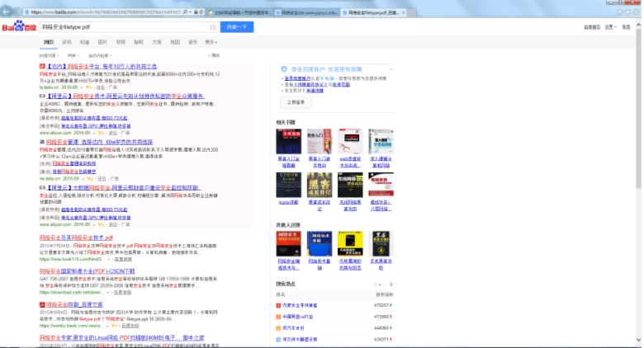Click the 立即登录 button
644x348 pixels.
[296, 102]
